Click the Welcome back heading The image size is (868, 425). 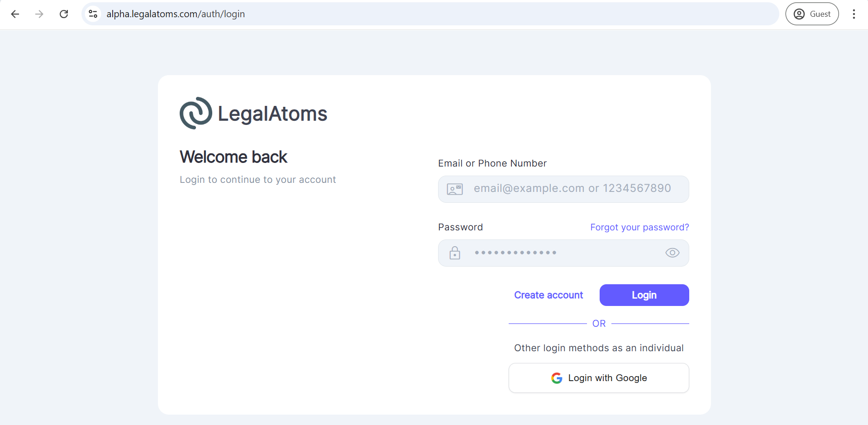click(234, 157)
